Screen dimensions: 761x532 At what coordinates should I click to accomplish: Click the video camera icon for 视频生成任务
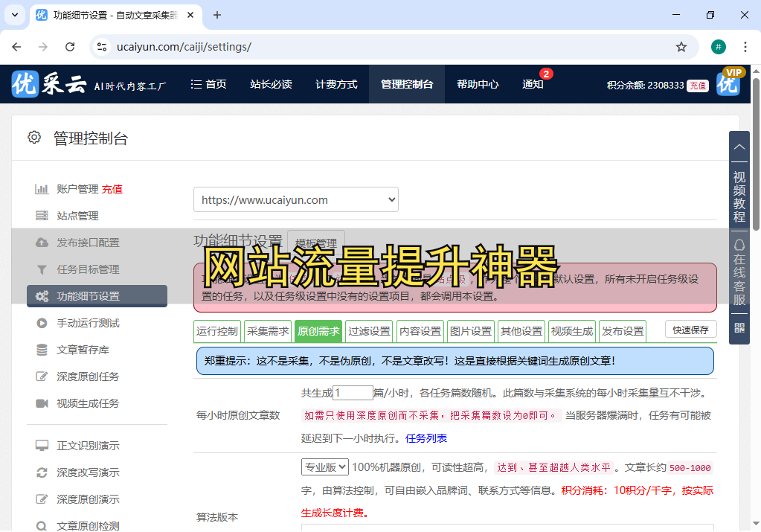pyautogui.click(x=42, y=403)
